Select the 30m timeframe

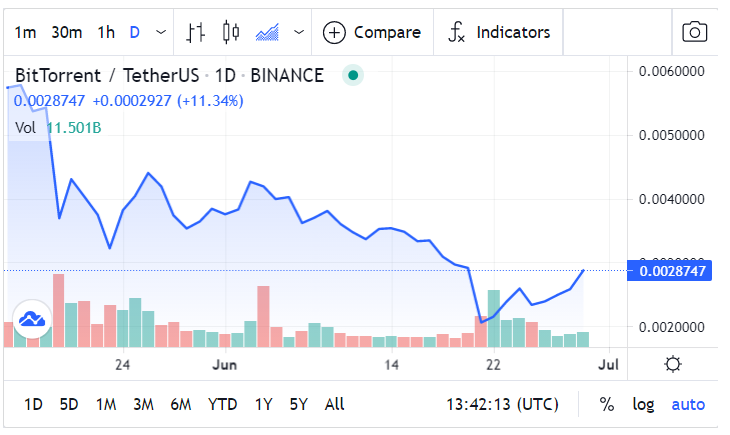tap(67, 33)
